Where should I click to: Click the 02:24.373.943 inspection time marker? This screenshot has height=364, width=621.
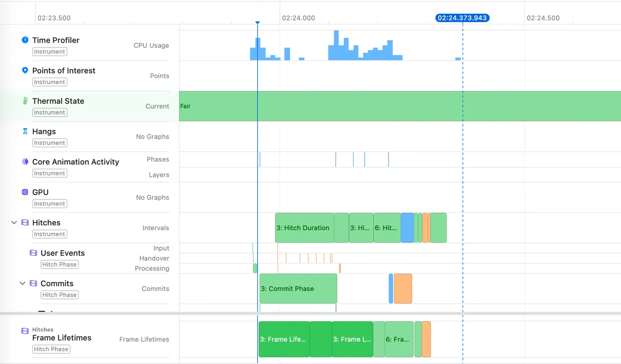[x=463, y=18]
